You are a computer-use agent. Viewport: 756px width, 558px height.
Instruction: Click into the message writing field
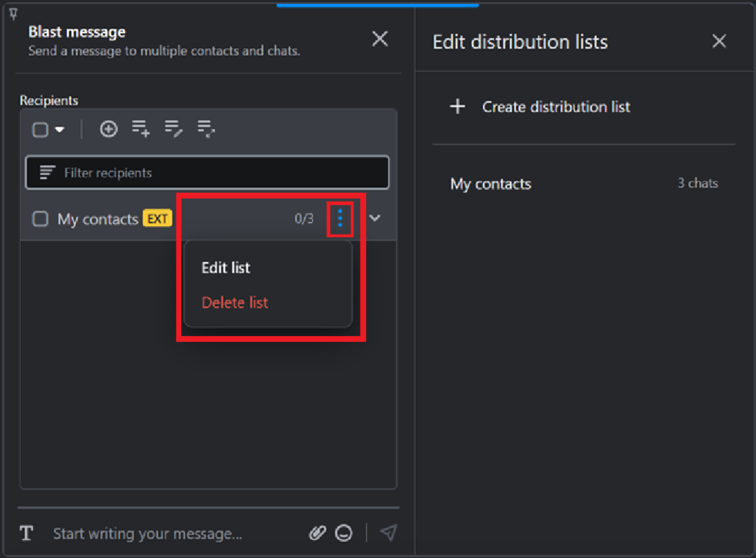(148, 533)
